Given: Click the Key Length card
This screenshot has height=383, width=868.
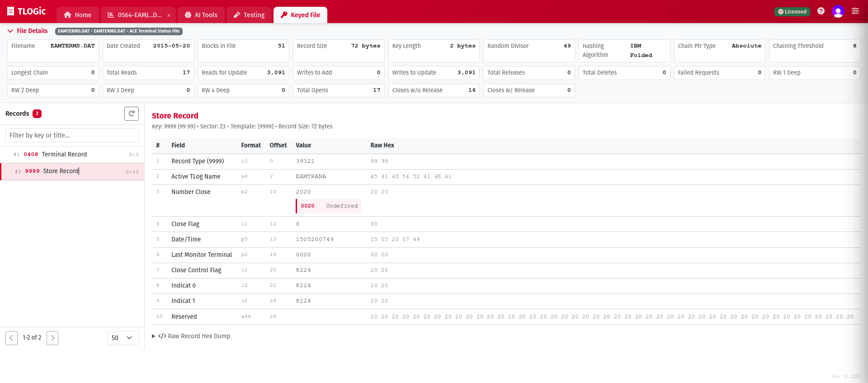Looking at the screenshot, I should [x=434, y=51].
